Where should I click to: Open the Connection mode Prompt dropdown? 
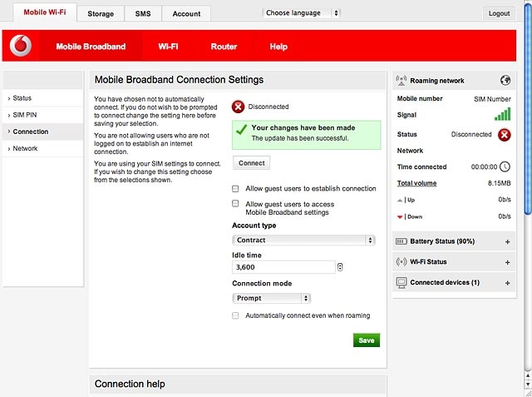(x=272, y=298)
